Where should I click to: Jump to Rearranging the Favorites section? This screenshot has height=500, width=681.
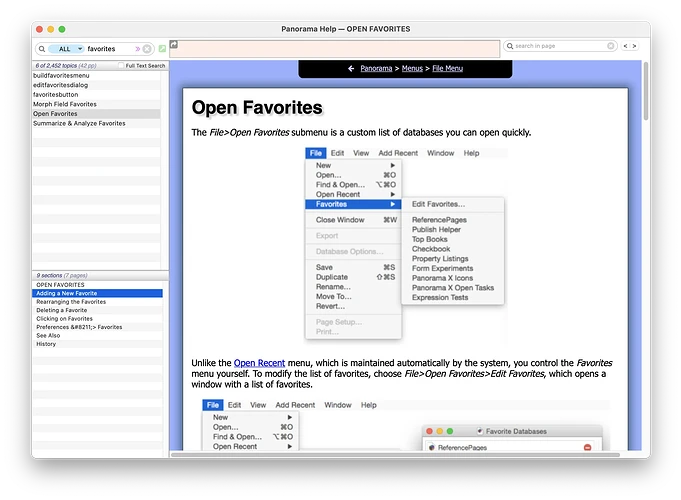[x=97, y=301]
